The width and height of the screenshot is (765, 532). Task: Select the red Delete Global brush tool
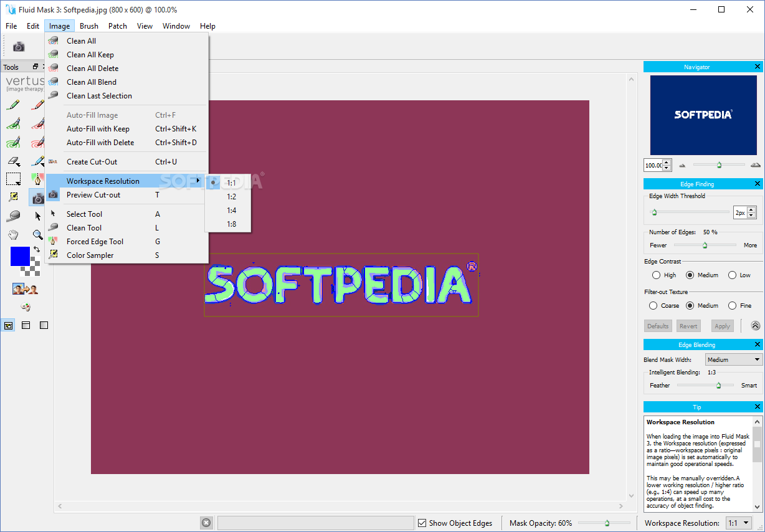[37, 142]
